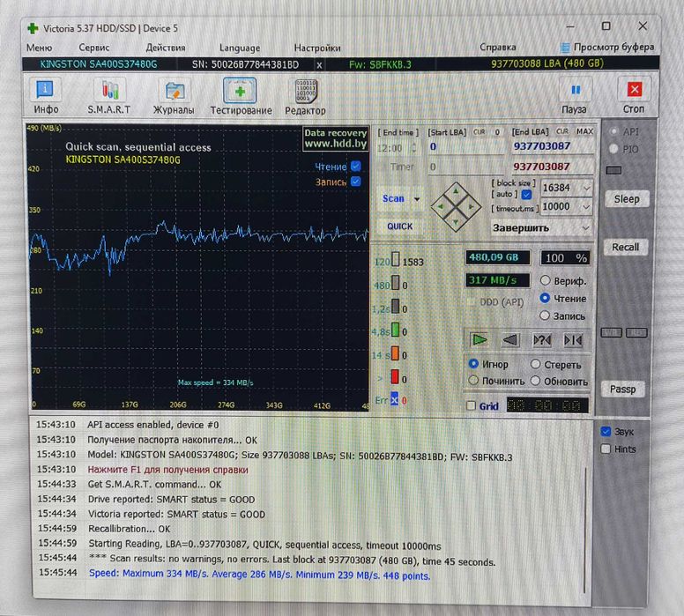Open the block size 16384 dropdown
Screen dimensions: 684x616
pos(587,189)
